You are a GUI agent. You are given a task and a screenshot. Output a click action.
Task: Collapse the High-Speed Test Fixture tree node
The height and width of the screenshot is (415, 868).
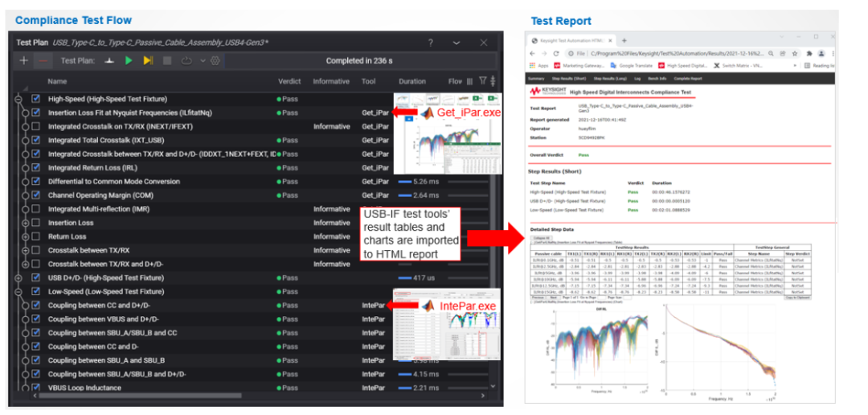(18, 99)
